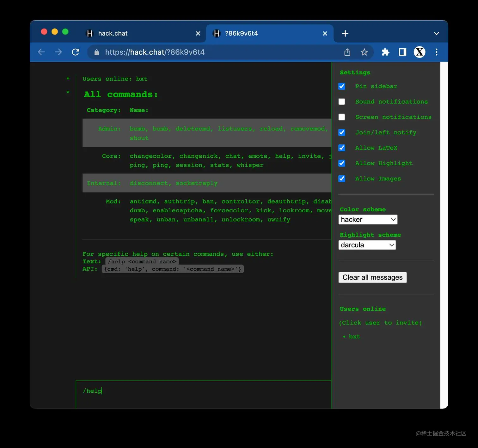Invite user bxt from the users list
The width and height of the screenshot is (478, 448).
coord(354,337)
